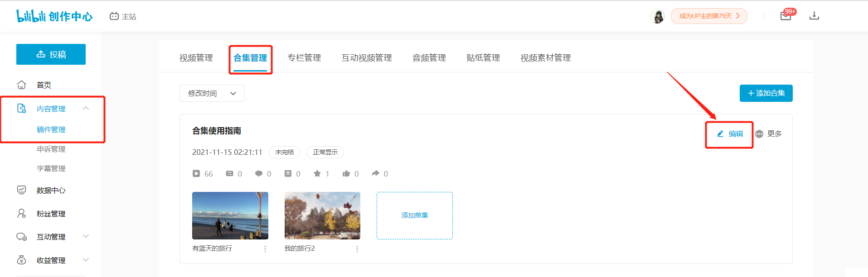Click the play count icon showing 66
This screenshot has height=277, width=868.
[x=196, y=173]
